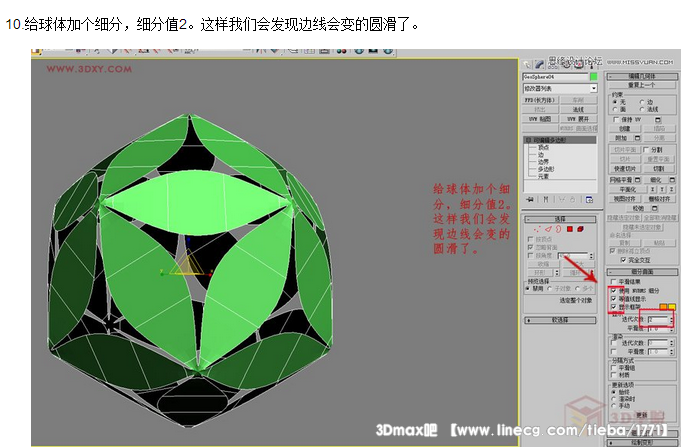This screenshot has width=697, height=447.
Task: Enable the 平滑结果 checkbox
Action: (x=613, y=282)
